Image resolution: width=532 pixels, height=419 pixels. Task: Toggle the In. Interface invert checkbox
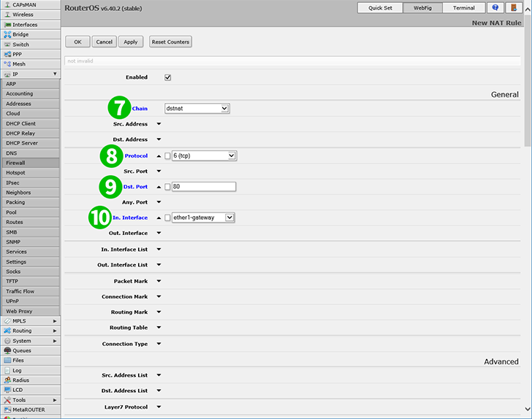coord(167,218)
